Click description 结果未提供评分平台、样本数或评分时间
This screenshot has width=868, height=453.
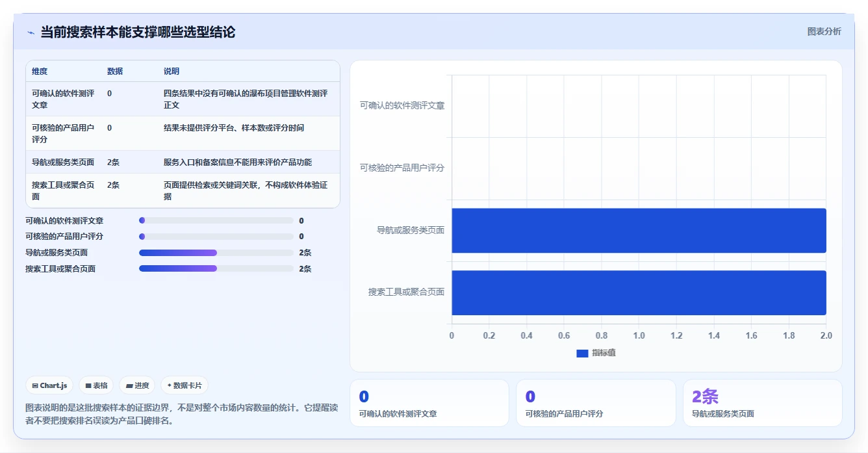coord(234,128)
